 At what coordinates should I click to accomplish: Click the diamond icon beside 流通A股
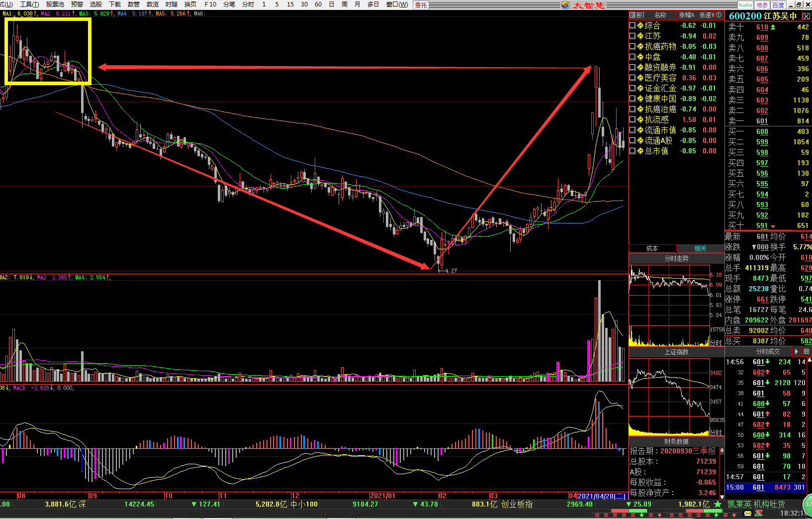point(640,140)
